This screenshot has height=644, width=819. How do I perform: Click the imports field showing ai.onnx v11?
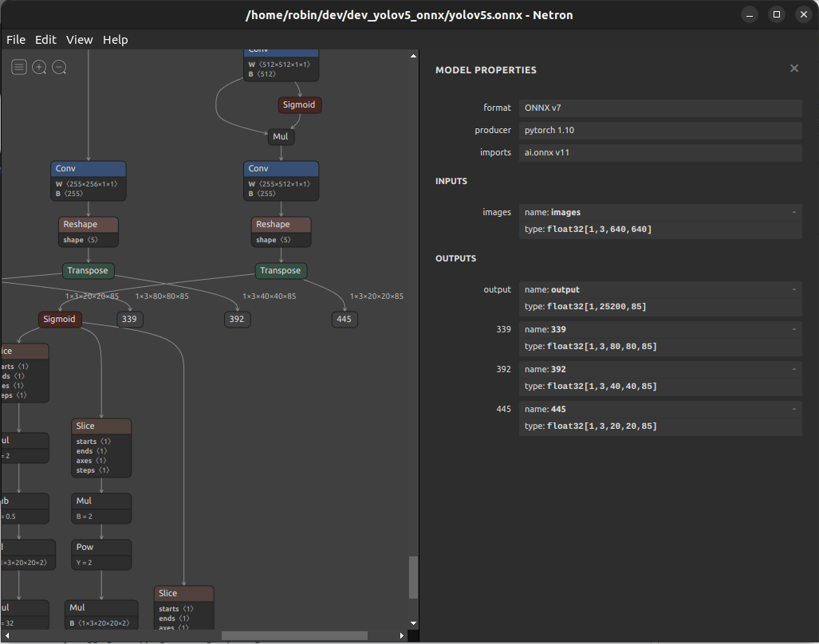(660, 153)
